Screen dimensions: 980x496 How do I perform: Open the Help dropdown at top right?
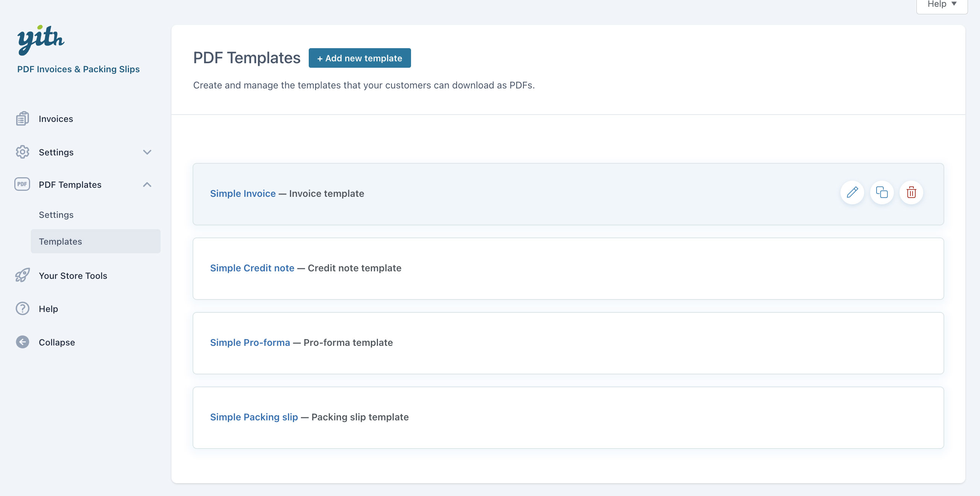coord(942,5)
